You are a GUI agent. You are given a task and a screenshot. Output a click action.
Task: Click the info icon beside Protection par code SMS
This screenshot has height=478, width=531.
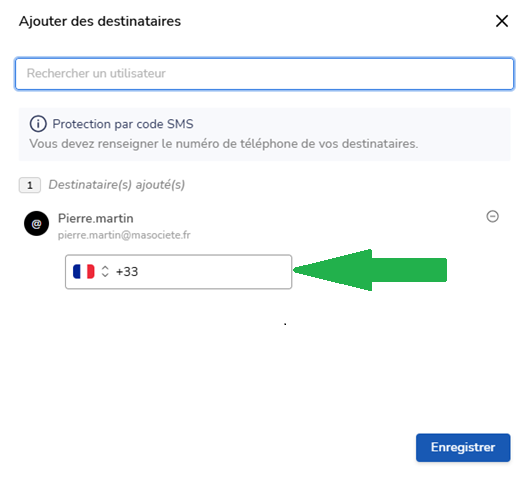coord(38,124)
